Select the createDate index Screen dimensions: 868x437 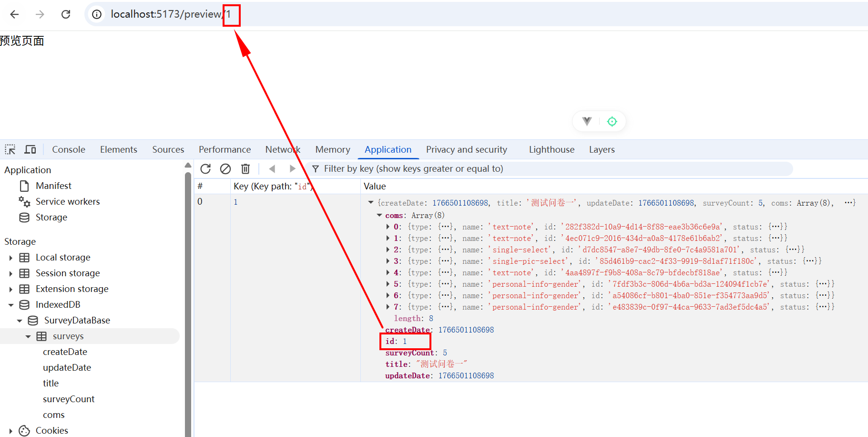[65, 352]
